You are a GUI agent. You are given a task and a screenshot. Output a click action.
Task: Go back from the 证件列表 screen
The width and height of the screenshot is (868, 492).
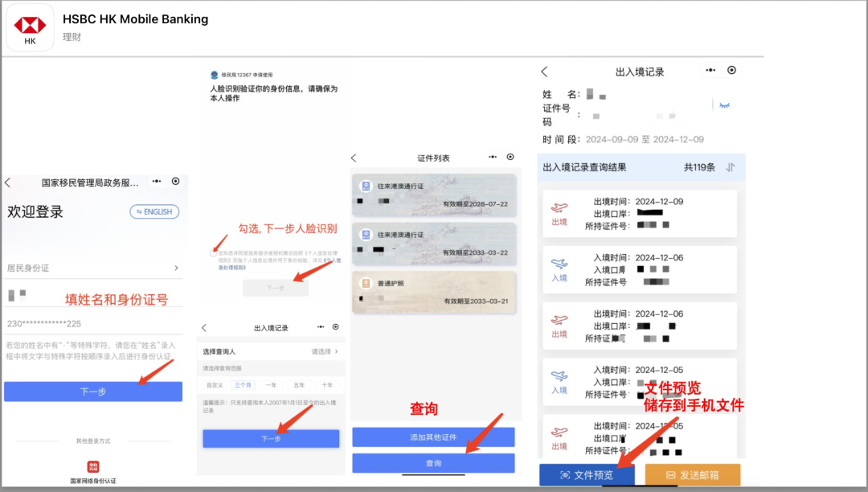point(354,158)
